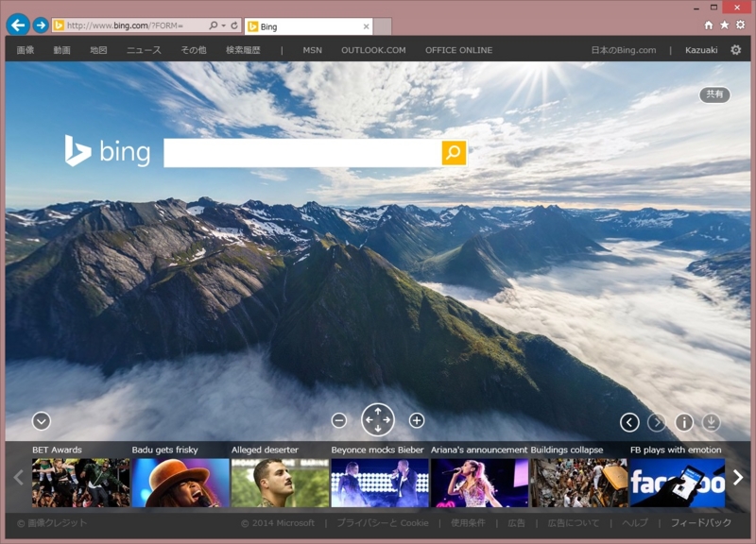
Task: Show next homepage image
Action: pyautogui.click(x=657, y=422)
